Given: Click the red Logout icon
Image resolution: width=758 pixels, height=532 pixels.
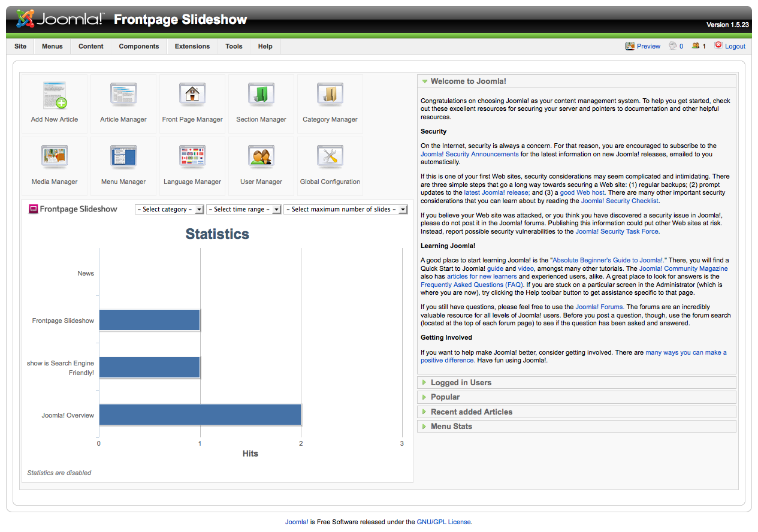Looking at the screenshot, I should pos(718,46).
